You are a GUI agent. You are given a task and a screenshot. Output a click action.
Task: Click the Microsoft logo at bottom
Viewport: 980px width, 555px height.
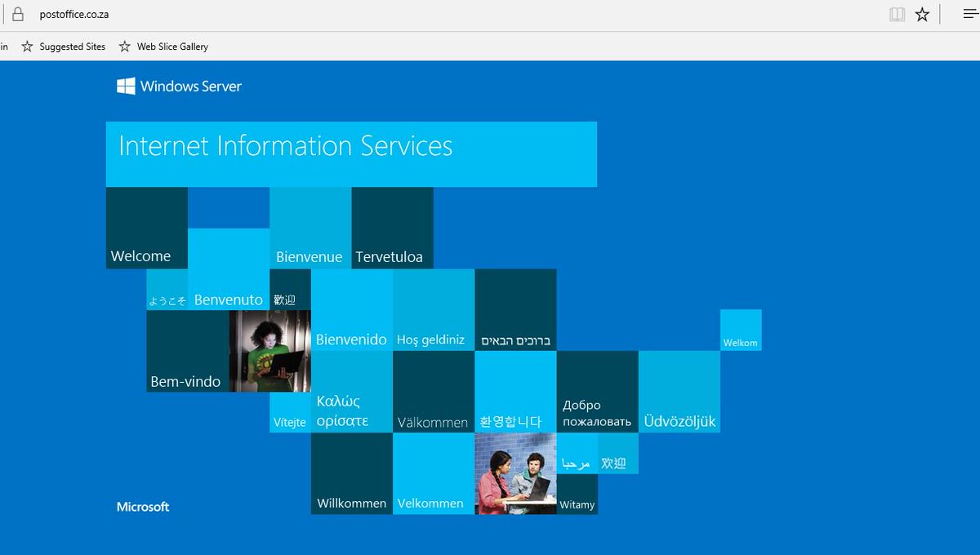(143, 507)
